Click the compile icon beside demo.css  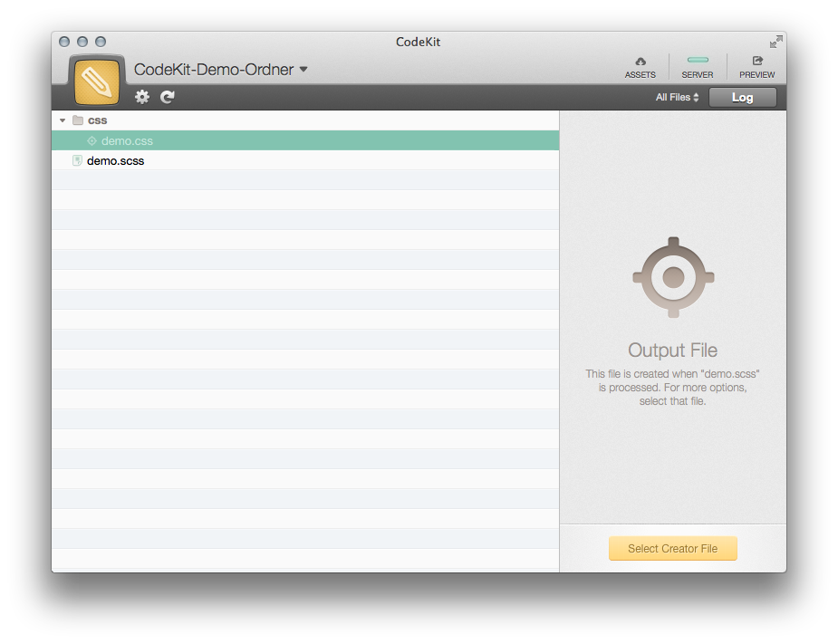(x=91, y=140)
